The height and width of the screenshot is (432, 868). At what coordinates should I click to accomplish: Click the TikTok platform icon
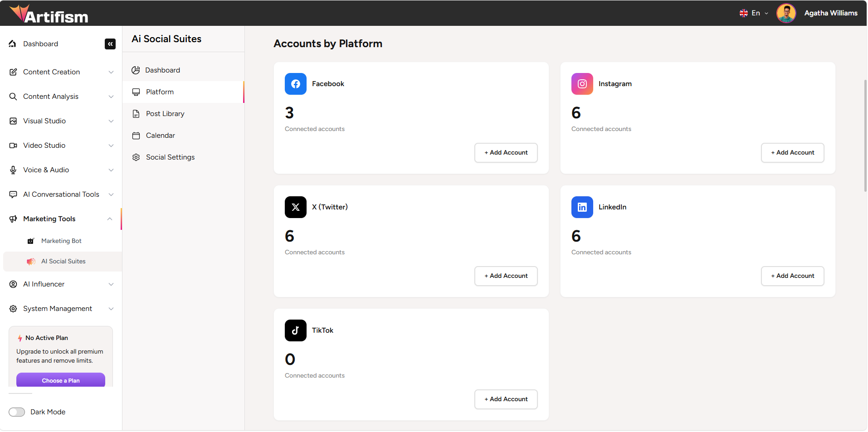[x=296, y=330]
